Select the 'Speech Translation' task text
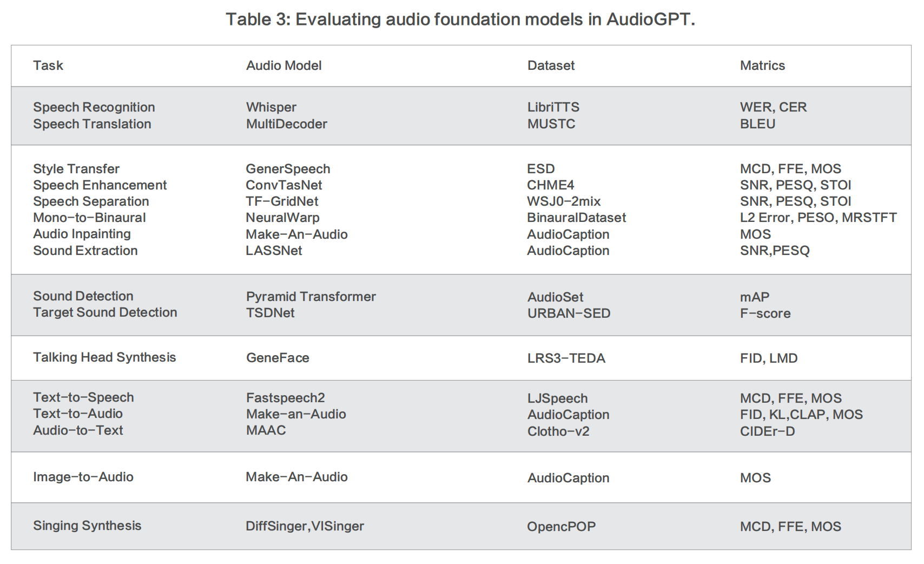The width and height of the screenshot is (924, 564). [92, 124]
